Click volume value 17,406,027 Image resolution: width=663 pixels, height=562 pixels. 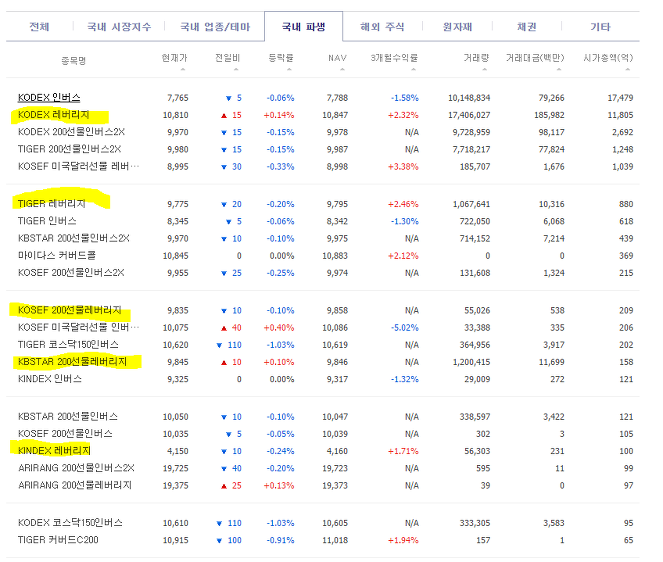469,115
